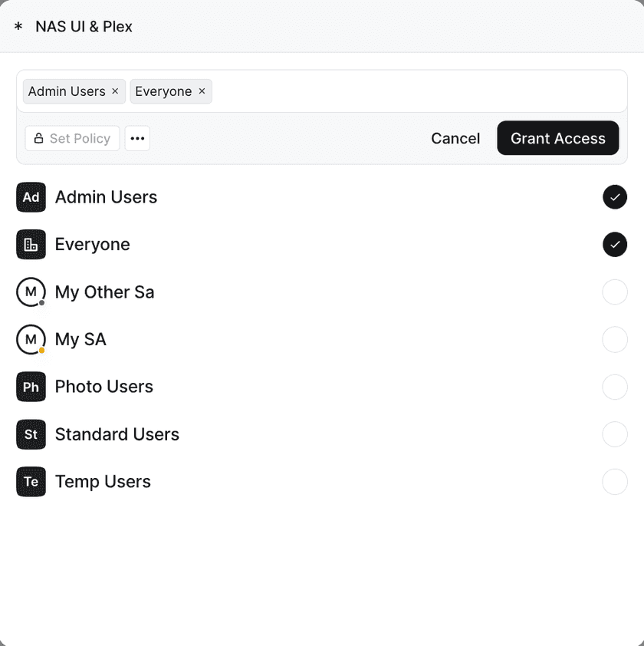Select the Temp Users row checkbox

615,482
